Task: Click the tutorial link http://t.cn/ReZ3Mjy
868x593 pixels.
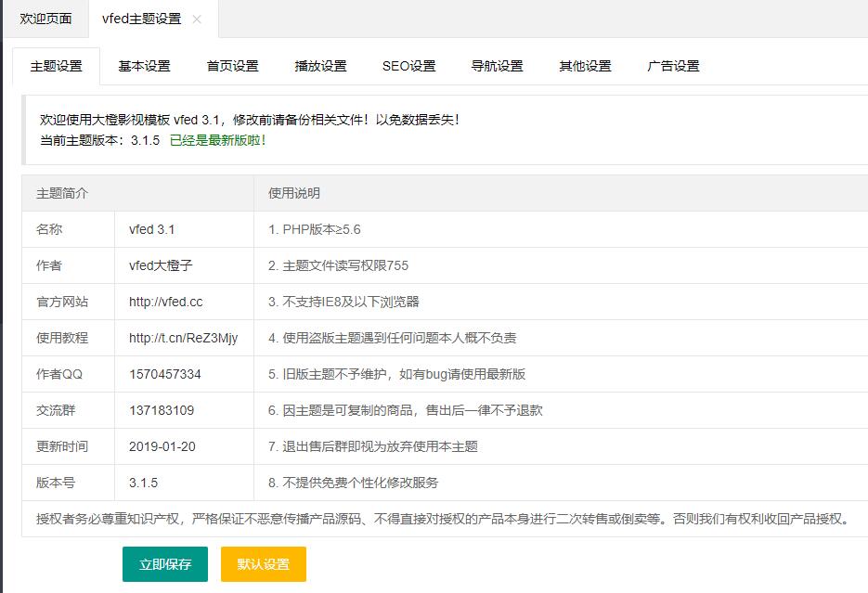Action: point(183,338)
